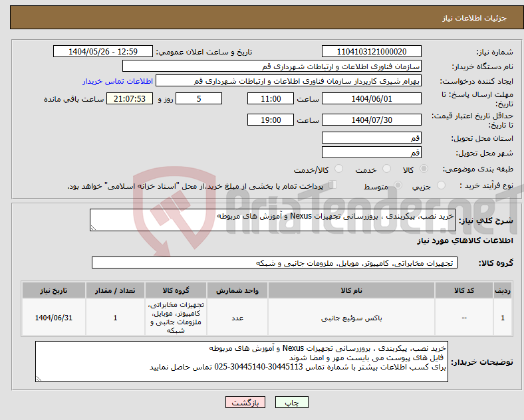The image size is (524, 420).
Task: Click the buyer organization name field
Action: (272, 66)
